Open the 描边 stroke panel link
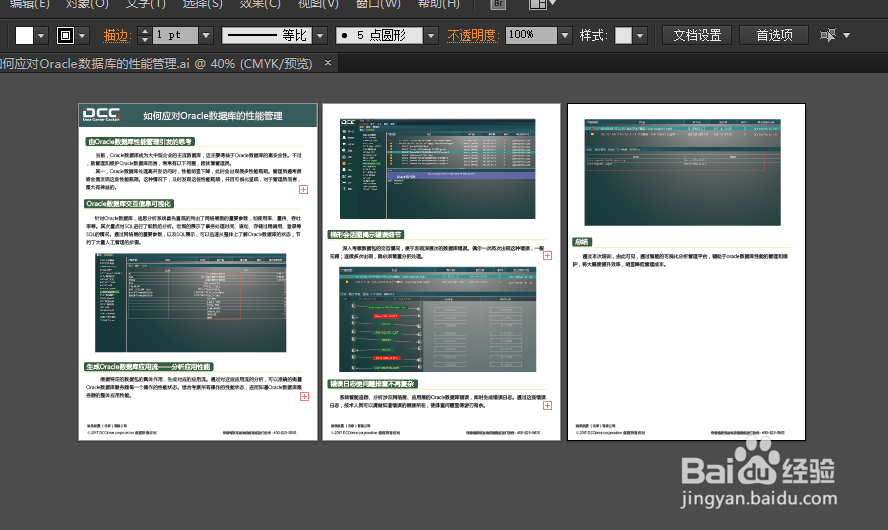The width and height of the screenshot is (888, 530). click(117, 35)
